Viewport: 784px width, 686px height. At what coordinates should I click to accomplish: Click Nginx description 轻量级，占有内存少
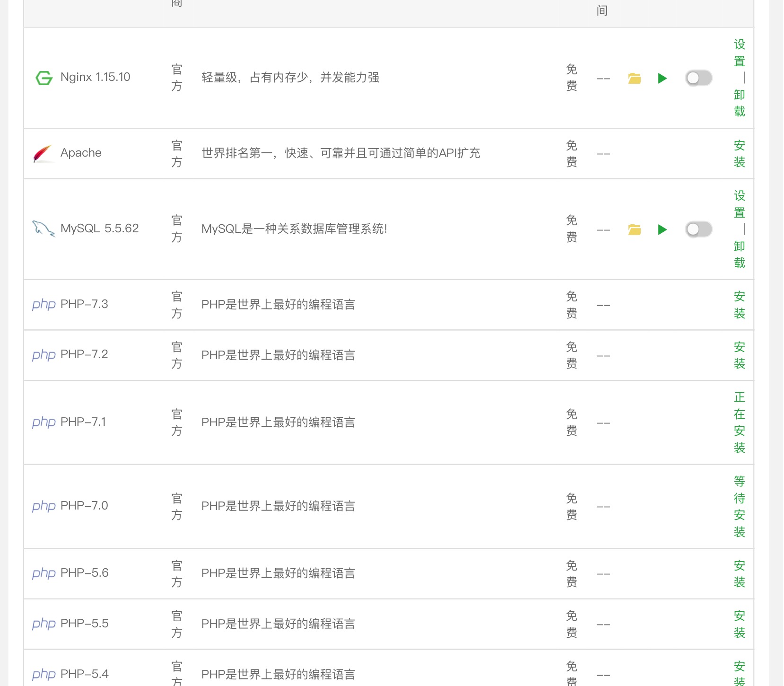[x=290, y=78]
